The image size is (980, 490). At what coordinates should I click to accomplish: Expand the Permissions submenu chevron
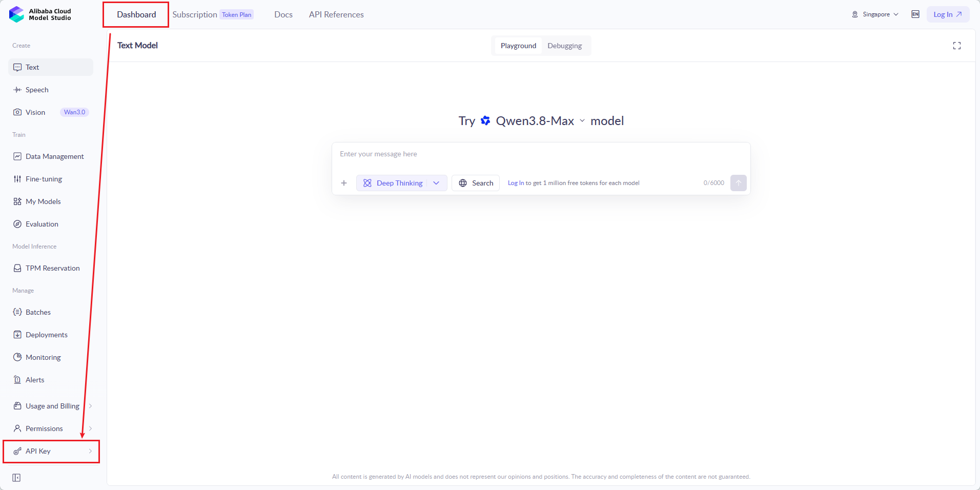(90, 428)
